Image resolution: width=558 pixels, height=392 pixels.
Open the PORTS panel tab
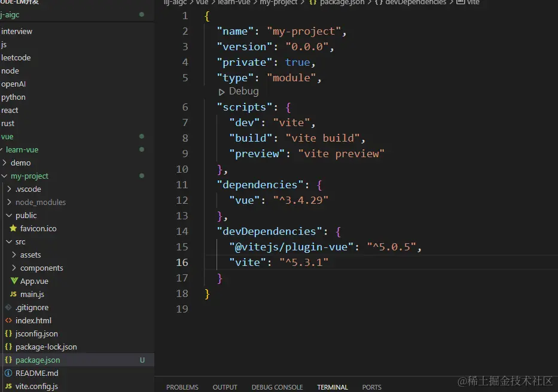[x=371, y=387]
